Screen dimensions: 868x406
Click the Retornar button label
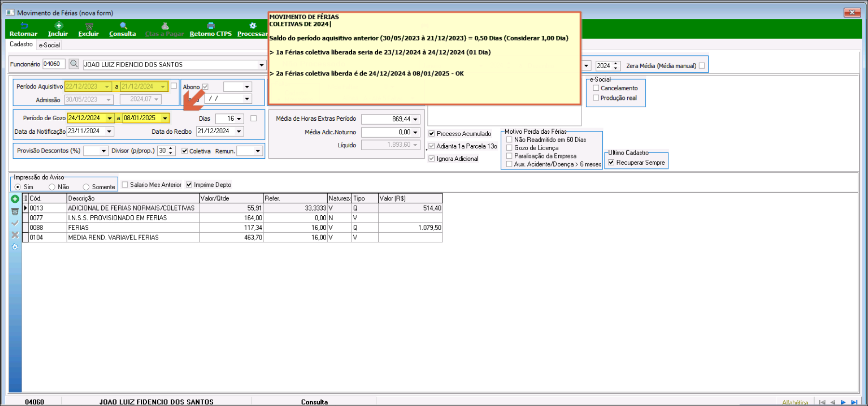pos(24,34)
